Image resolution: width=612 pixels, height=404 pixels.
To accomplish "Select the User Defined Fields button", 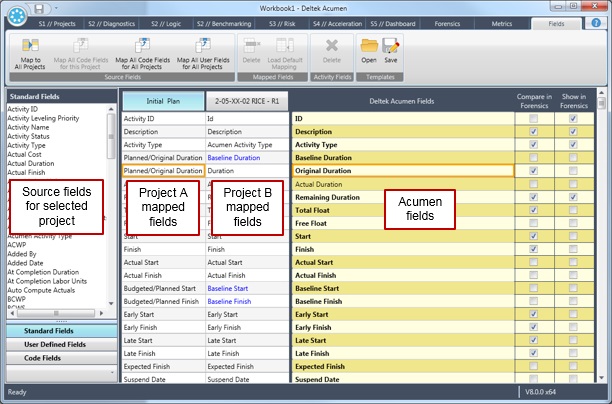I will pyautogui.click(x=54, y=344).
